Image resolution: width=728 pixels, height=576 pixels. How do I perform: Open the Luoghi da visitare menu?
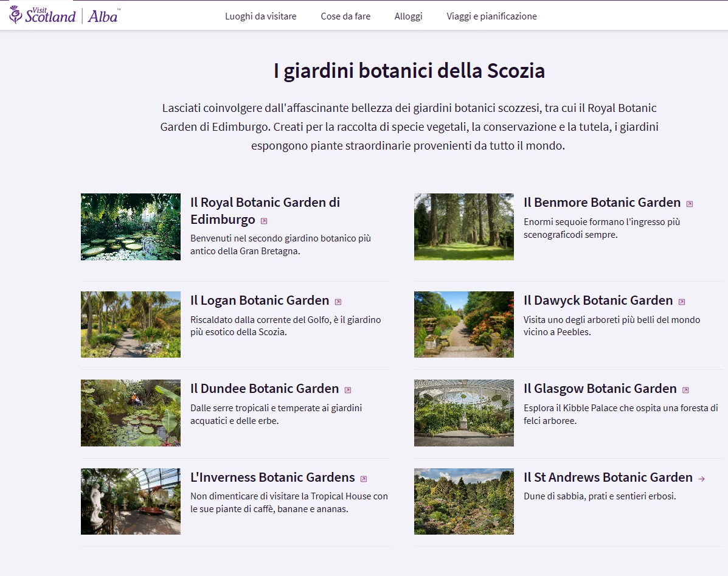260,16
